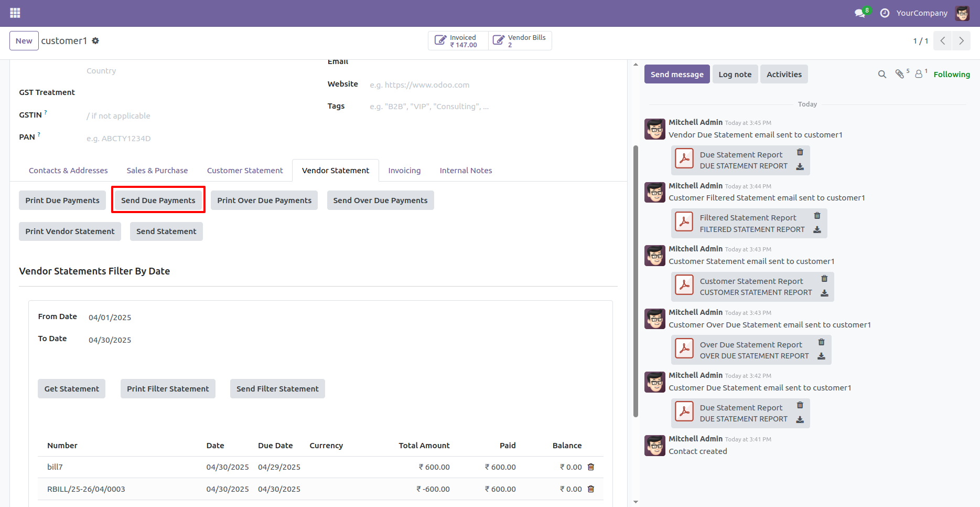
Task: Download the Customer Statement Report
Action: [x=824, y=293]
